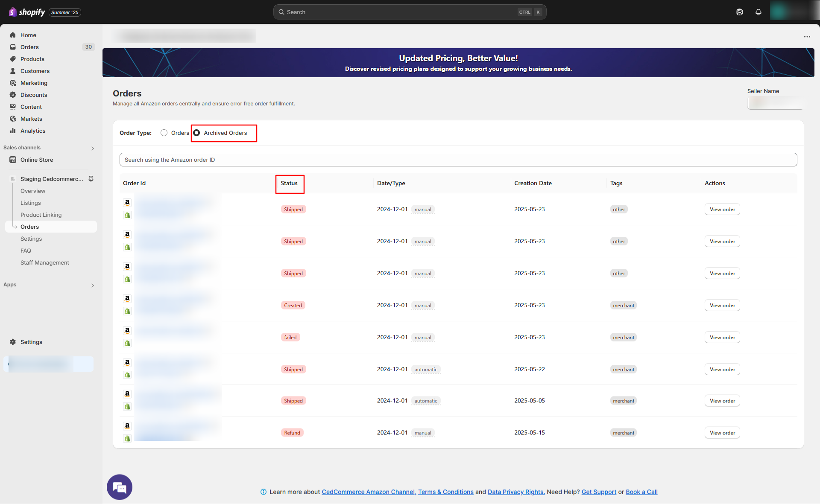Open Content in the sidebar
Screen dimensions: 820x504
(31, 107)
